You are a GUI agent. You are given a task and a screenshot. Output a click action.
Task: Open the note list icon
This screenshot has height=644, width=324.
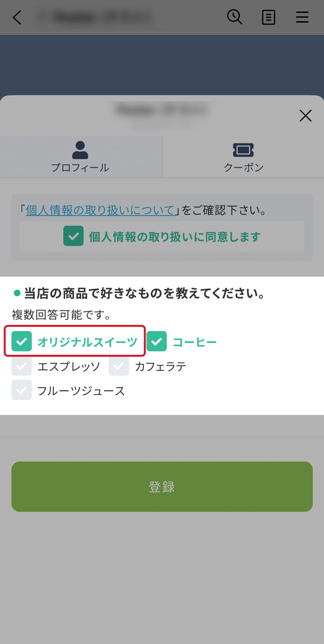click(x=268, y=17)
